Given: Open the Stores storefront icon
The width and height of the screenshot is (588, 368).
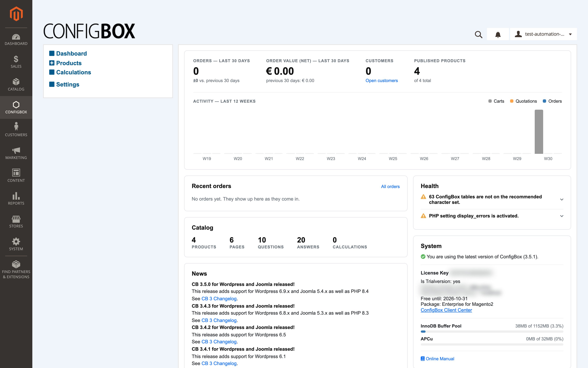Looking at the screenshot, I should (x=16, y=219).
